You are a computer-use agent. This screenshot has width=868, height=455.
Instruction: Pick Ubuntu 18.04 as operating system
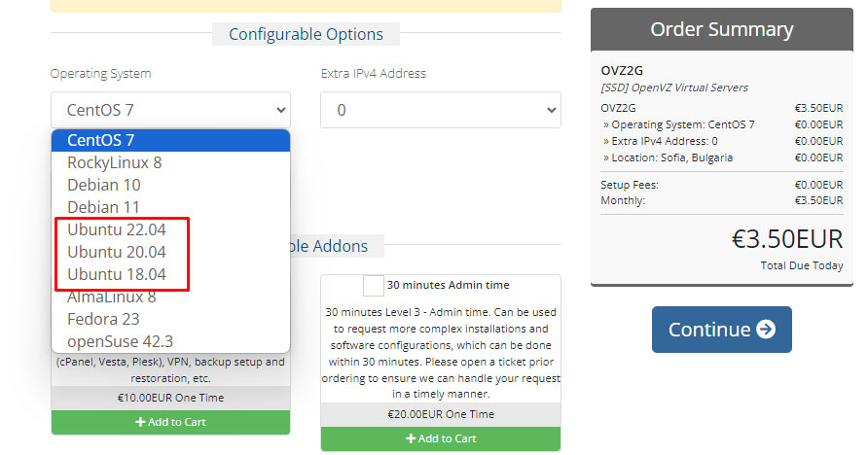[x=170, y=274]
